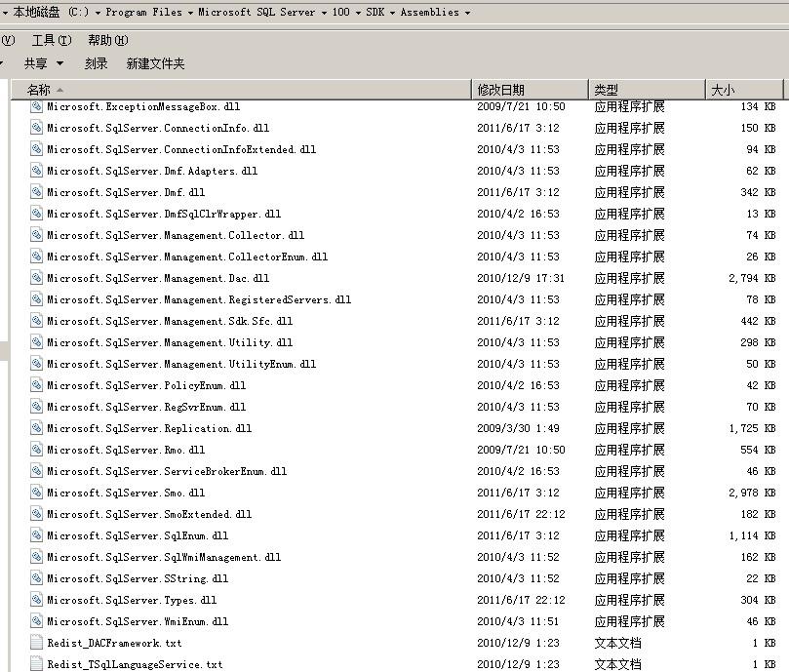Navigate to Program Files in address bar
This screenshot has height=672, width=789.
click(x=144, y=12)
